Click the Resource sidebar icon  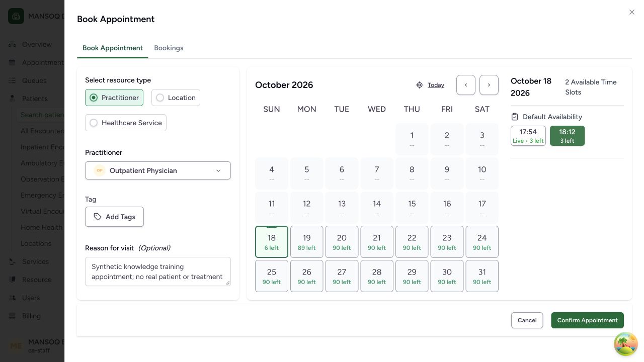pos(12,280)
